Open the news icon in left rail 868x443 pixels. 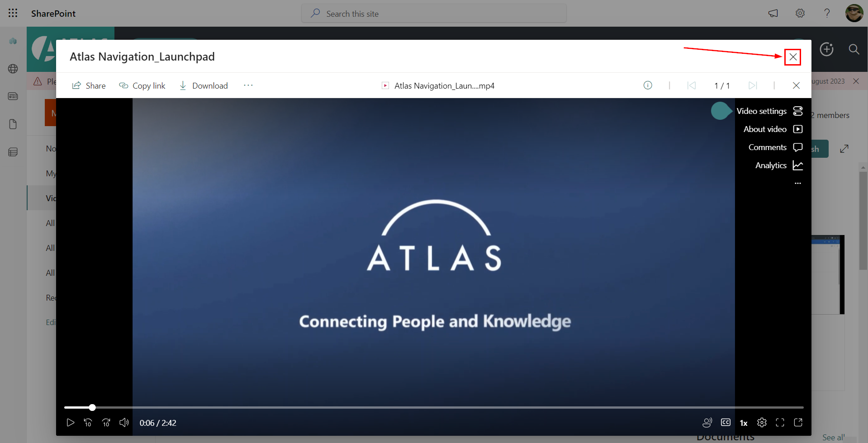click(x=13, y=96)
